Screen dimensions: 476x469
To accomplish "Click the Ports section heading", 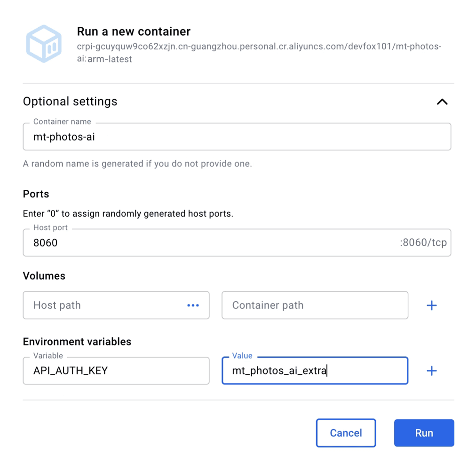I will click(x=36, y=194).
